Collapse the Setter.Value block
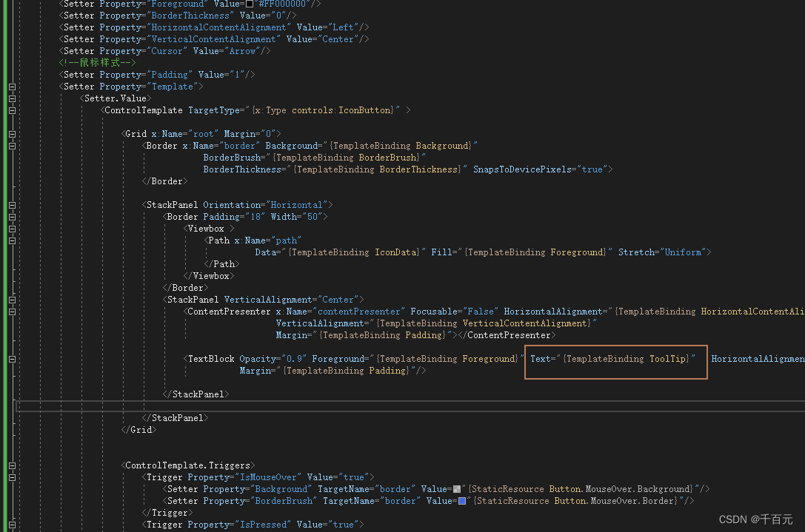 click(12, 98)
